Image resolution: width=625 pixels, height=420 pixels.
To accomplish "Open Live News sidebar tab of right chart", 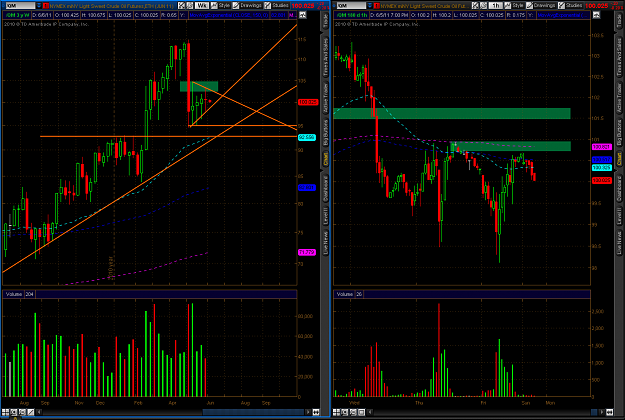I will (x=619, y=242).
